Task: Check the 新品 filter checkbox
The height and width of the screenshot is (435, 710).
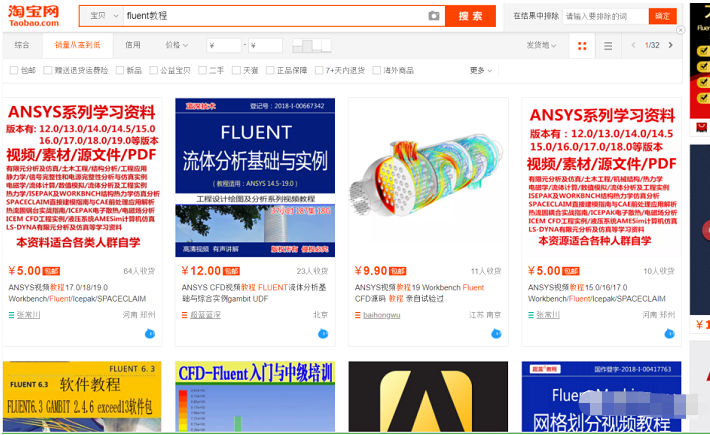Action: point(120,70)
